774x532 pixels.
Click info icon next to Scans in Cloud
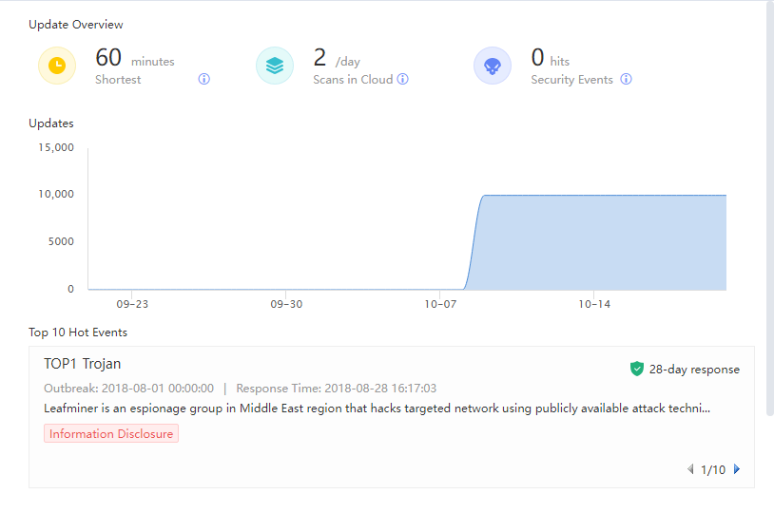(x=403, y=80)
